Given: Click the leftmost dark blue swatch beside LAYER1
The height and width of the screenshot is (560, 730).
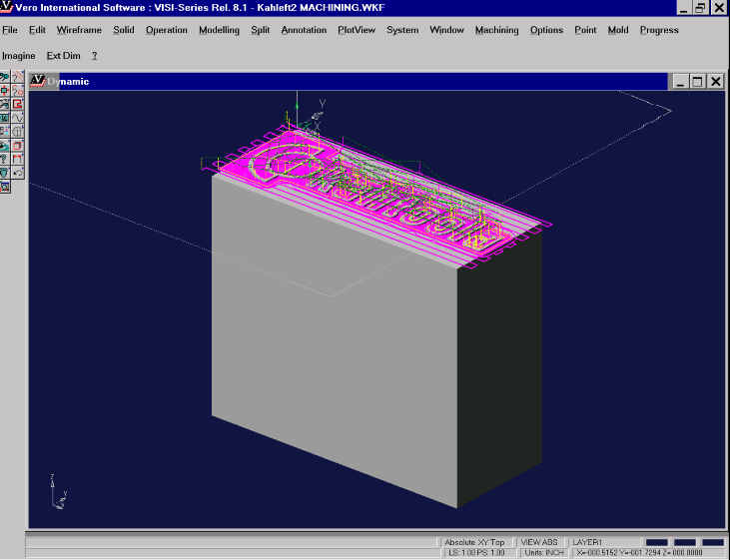Looking at the screenshot, I should tap(656, 542).
